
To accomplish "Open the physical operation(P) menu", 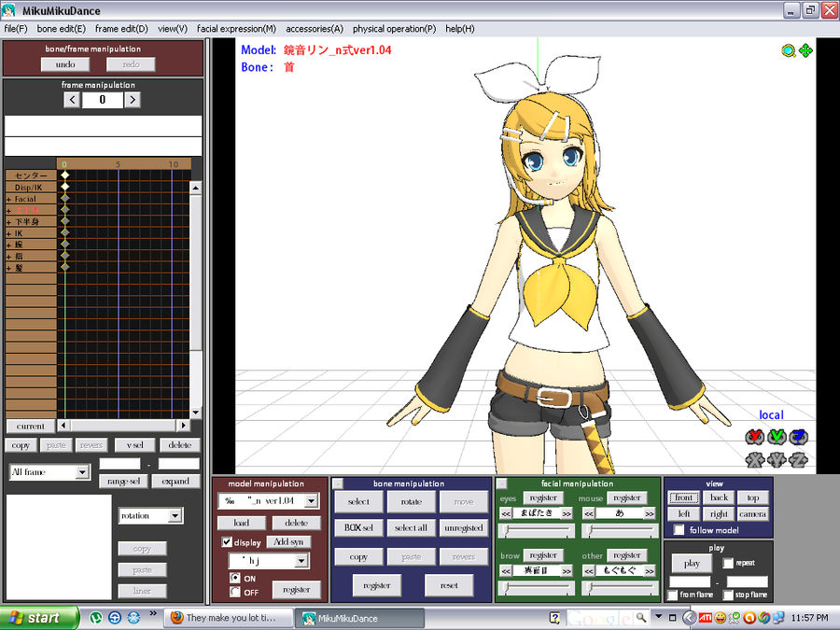I will (395, 29).
